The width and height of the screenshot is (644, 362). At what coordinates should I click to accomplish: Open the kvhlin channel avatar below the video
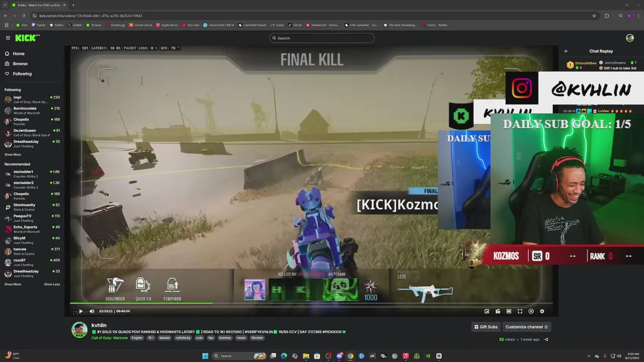[79, 330]
